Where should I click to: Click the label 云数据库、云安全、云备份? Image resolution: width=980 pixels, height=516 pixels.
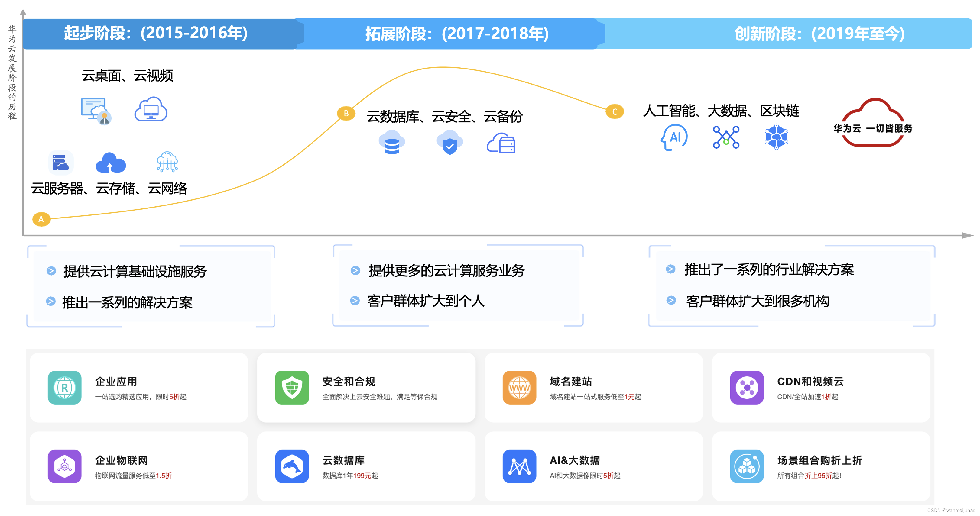[445, 116]
